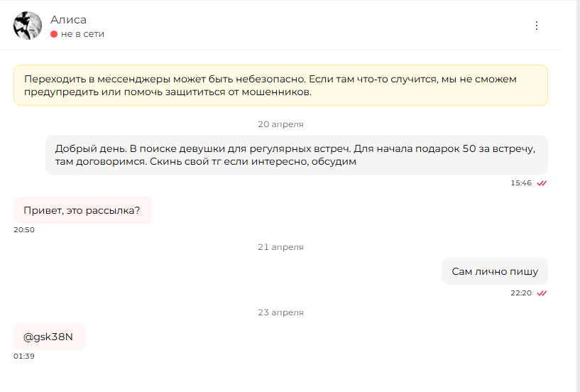Click double-check read receipt beside 15:46
The width and height of the screenshot is (580, 392).
(542, 183)
